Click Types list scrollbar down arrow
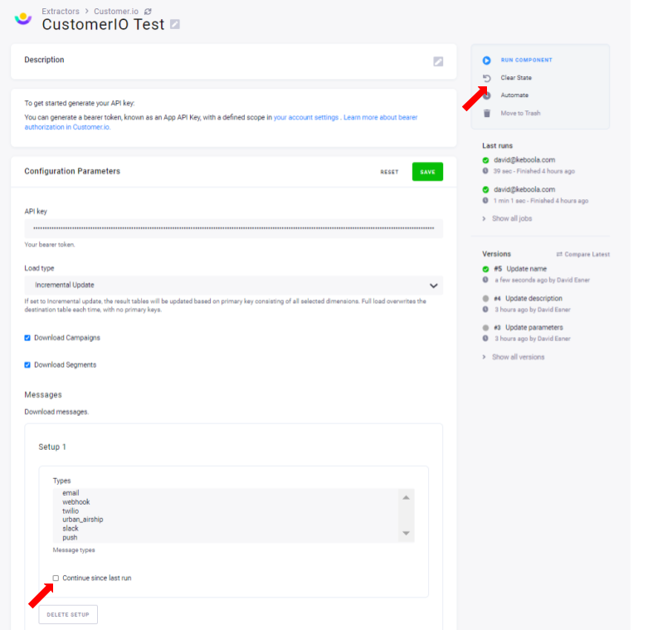 coord(406,533)
